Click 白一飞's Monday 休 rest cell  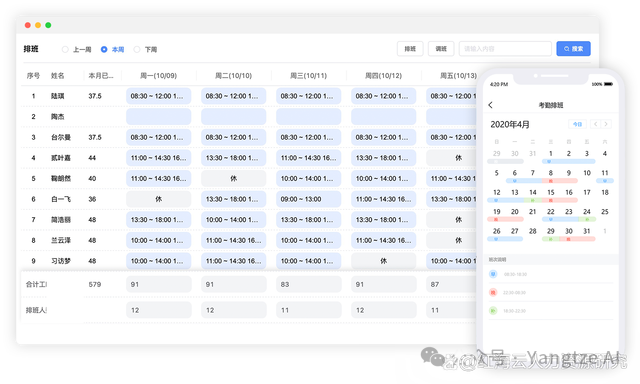pos(158,199)
